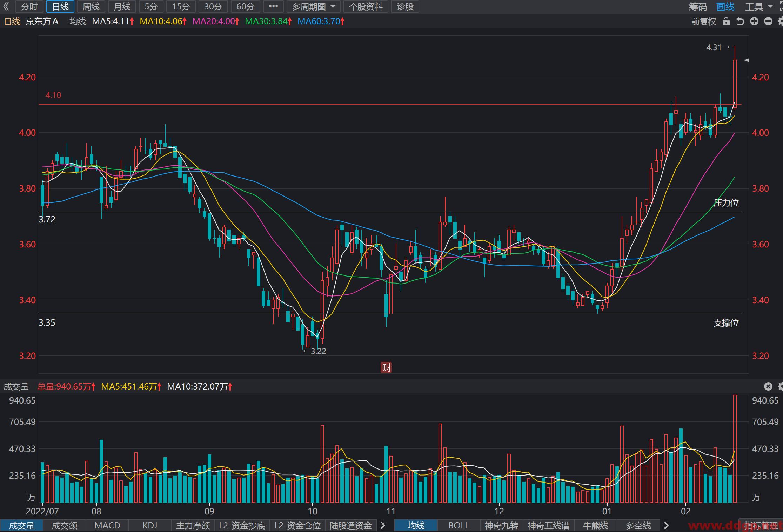783x532 pixels.
Task: Open the more periods ellipsis button
Action: (273, 6)
